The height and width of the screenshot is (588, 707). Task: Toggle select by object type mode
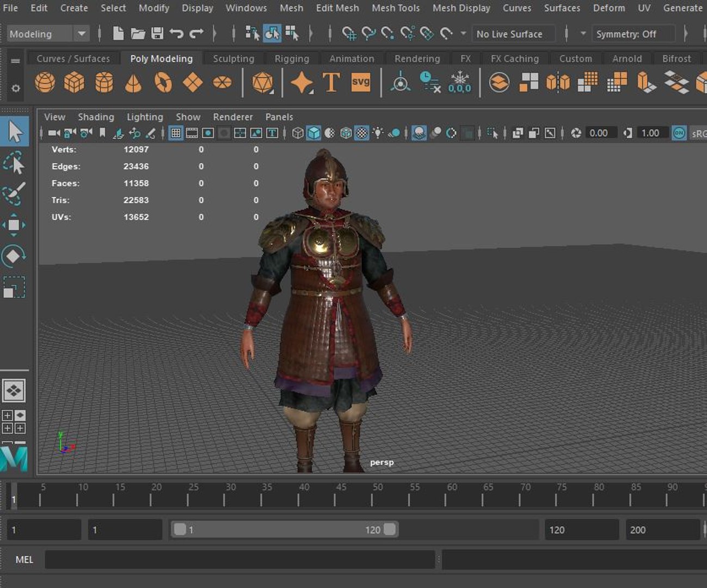[272, 34]
